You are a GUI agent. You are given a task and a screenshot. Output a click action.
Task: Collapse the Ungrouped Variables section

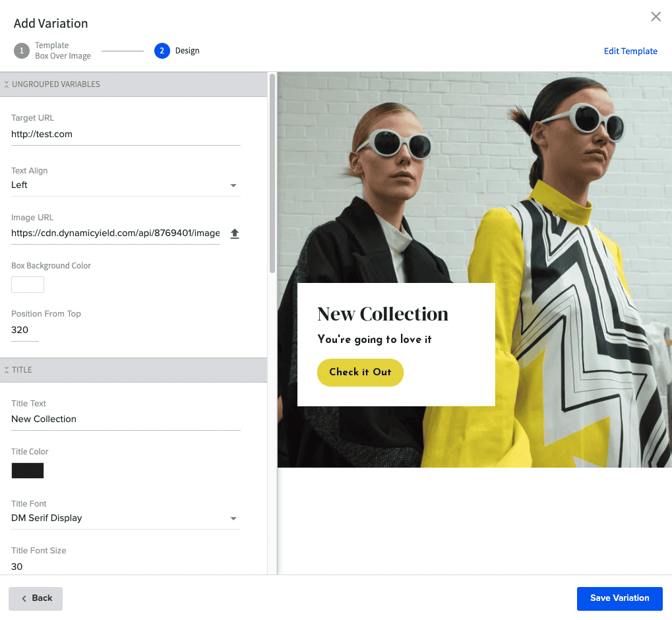7,84
